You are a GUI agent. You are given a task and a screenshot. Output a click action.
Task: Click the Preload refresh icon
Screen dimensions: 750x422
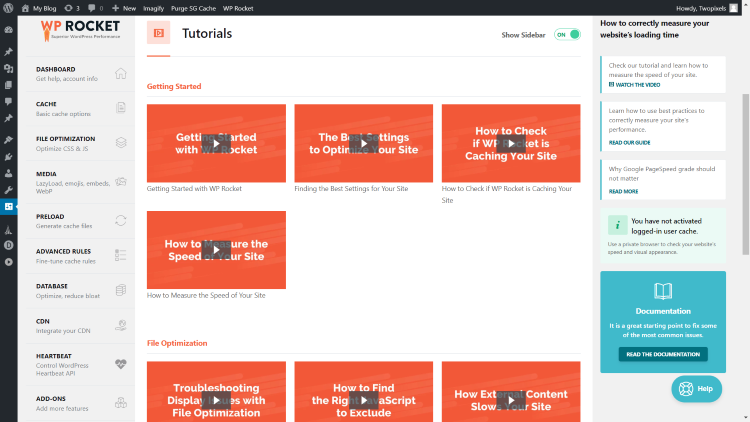121,220
